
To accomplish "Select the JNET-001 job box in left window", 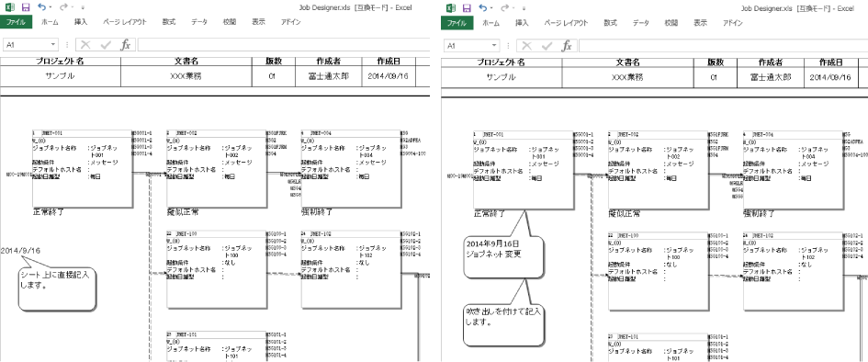I will [83, 169].
